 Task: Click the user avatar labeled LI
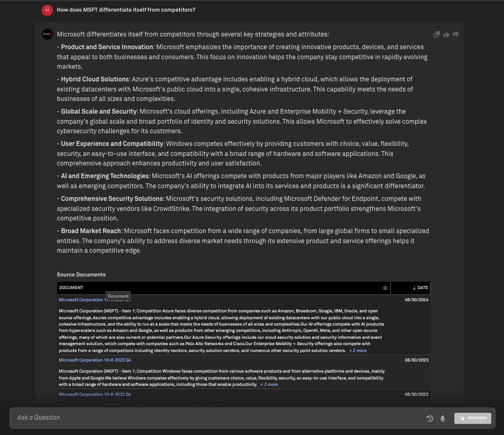(x=47, y=10)
